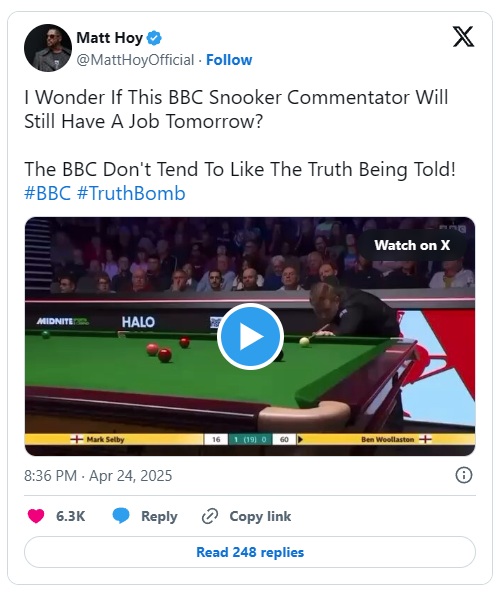Click the Reply text label

pyautogui.click(x=159, y=516)
